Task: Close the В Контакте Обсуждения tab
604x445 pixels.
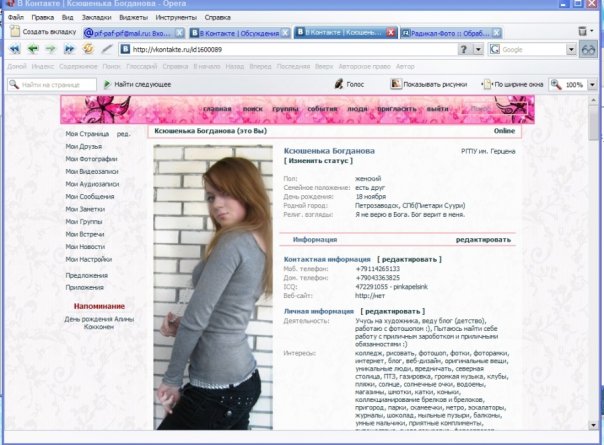Action: click(285, 33)
